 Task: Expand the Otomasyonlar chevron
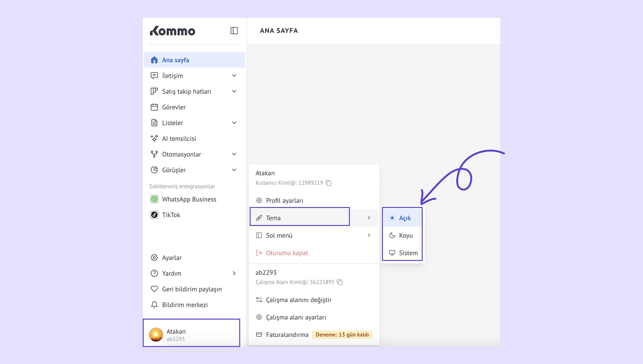(234, 154)
